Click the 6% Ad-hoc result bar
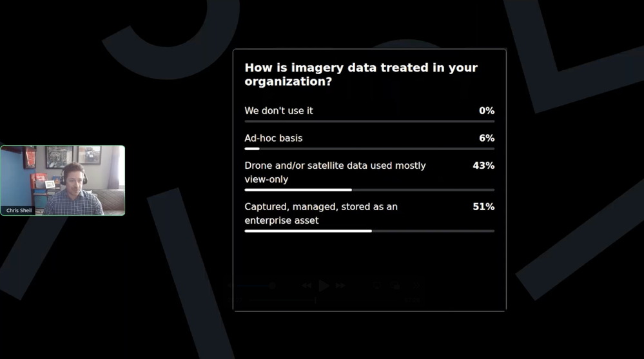The height and width of the screenshot is (359, 644). click(252, 149)
